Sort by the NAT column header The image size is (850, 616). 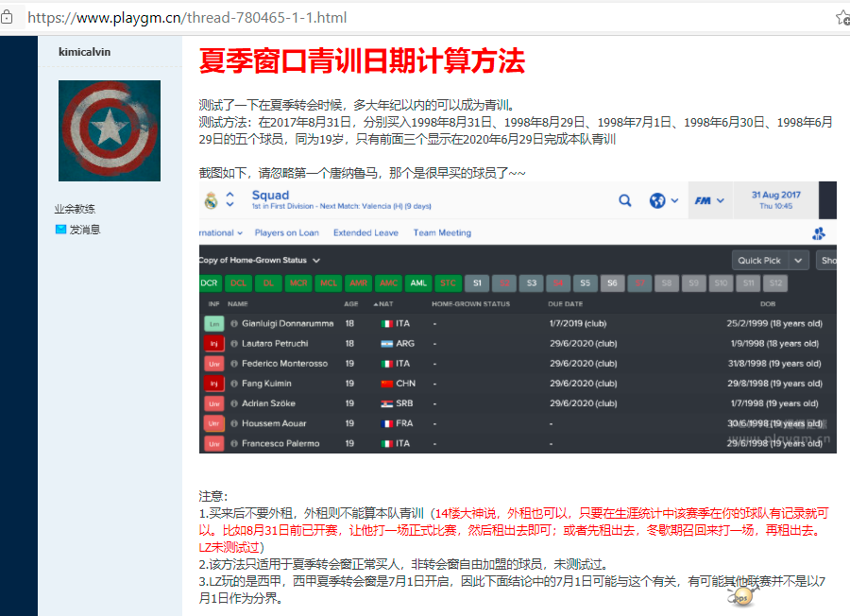pos(383,304)
